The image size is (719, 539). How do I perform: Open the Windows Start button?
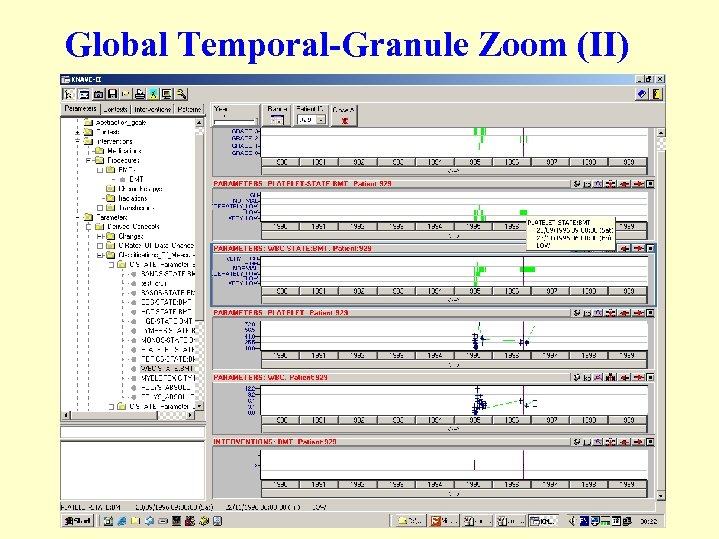[78, 521]
